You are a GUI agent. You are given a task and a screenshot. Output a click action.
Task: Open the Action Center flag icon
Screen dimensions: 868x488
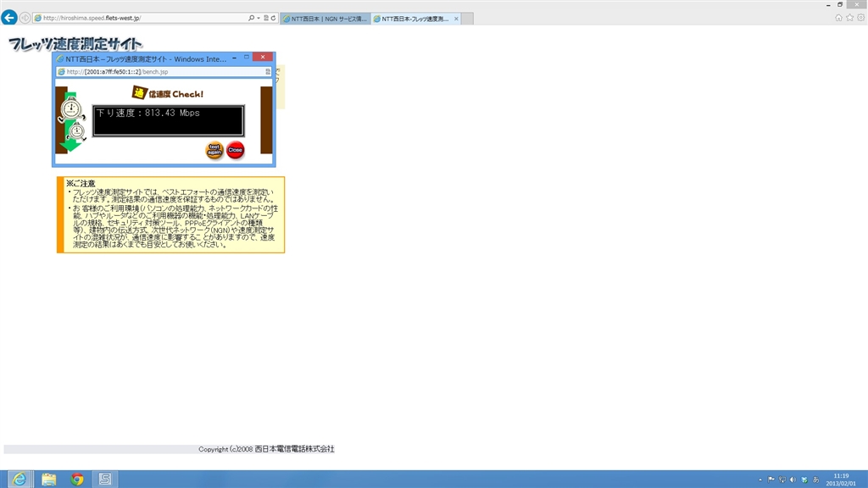pos(771,480)
